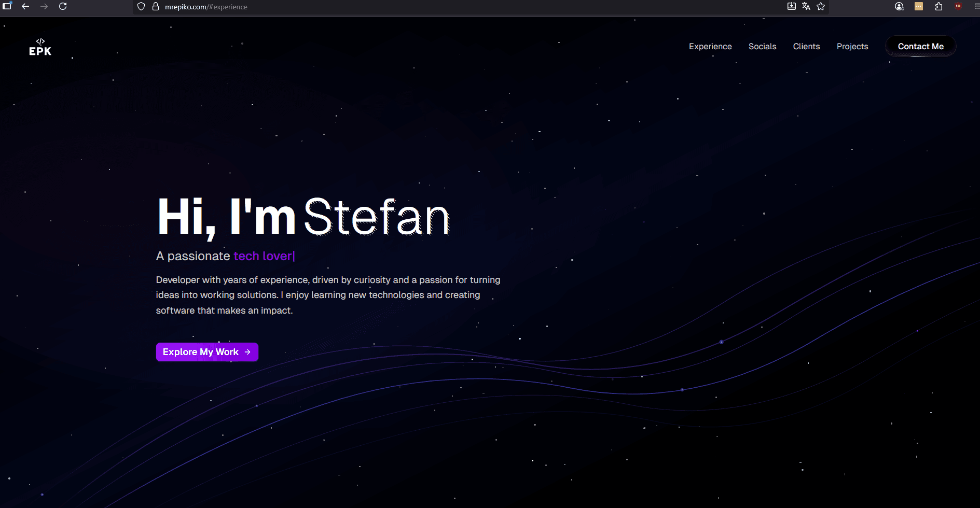Click the browser back arrow
980x508 pixels.
(25, 7)
